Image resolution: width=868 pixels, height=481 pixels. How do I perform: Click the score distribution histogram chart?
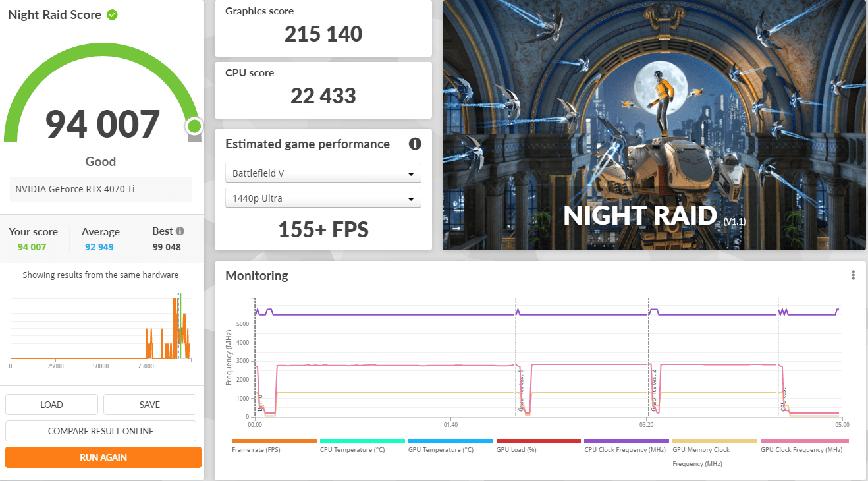point(101,327)
